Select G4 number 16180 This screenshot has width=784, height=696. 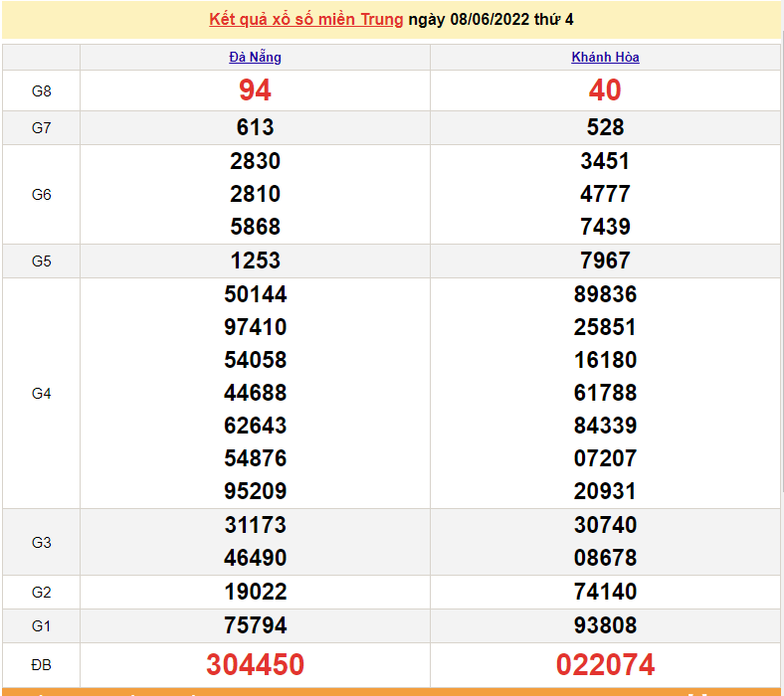pyautogui.click(x=605, y=360)
